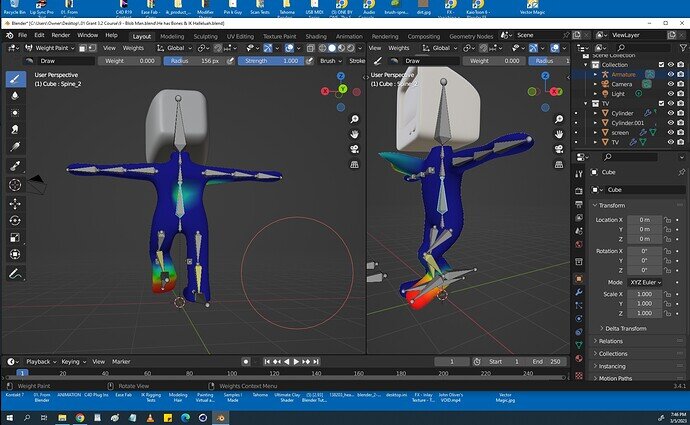Image resolution: width=690 pixels, height=425 pixels.
Task: Open Global transform orientation dropdown in left viewport
Action: [174, 48]
